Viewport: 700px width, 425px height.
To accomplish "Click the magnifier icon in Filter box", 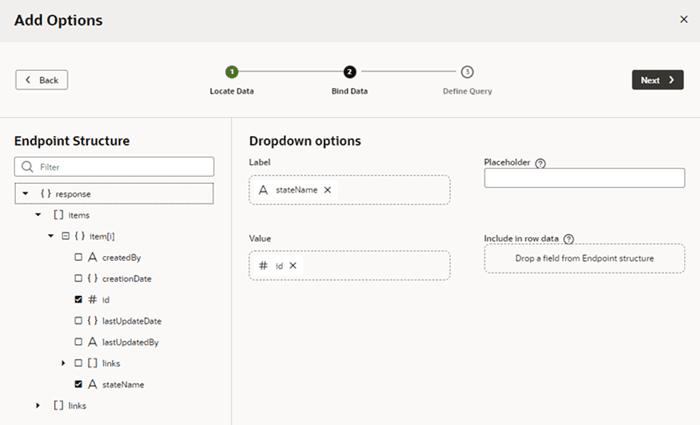I will (27, 167).
